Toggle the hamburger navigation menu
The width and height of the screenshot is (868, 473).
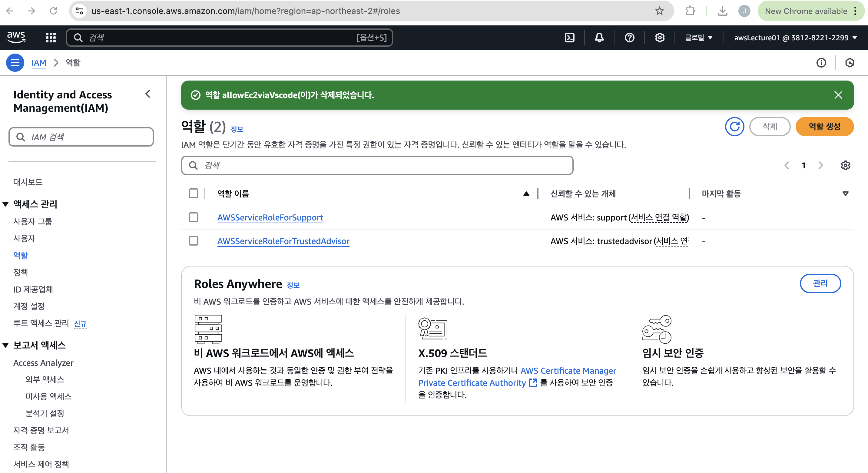15,63
